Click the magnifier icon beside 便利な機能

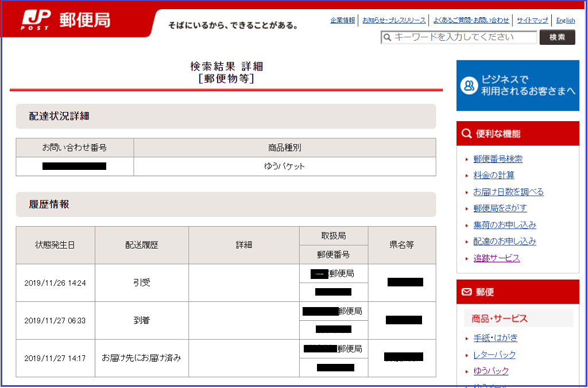[x=467, y=134]
